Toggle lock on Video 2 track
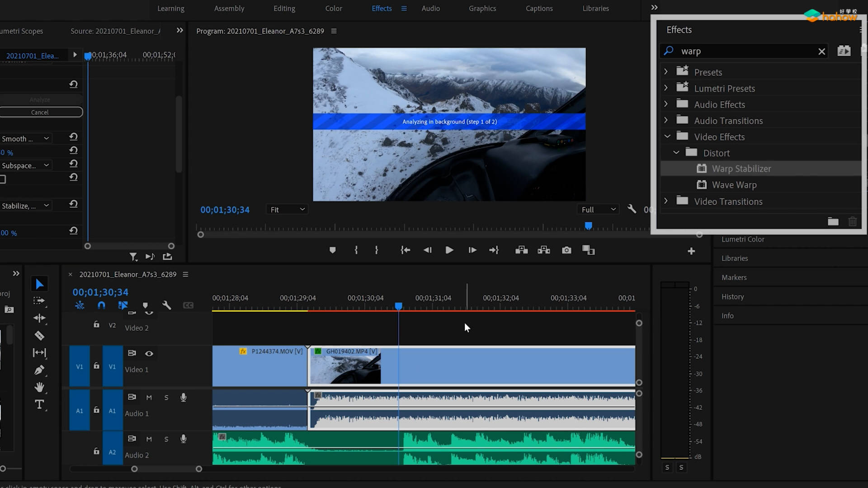Screen dimensions: 868x488 (x=96, y=325)
